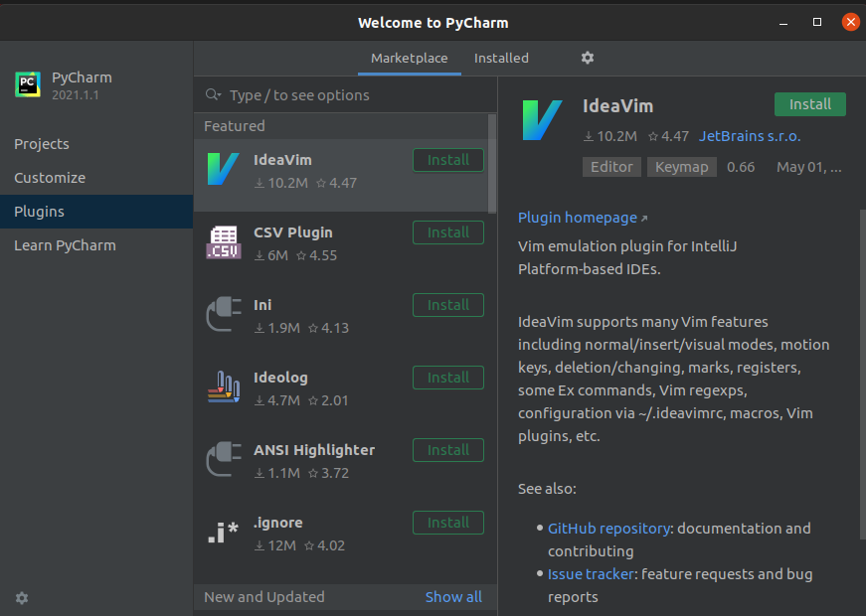Install the Ideolog plugin
Screen dimensions: 866x616
point(447,378)
